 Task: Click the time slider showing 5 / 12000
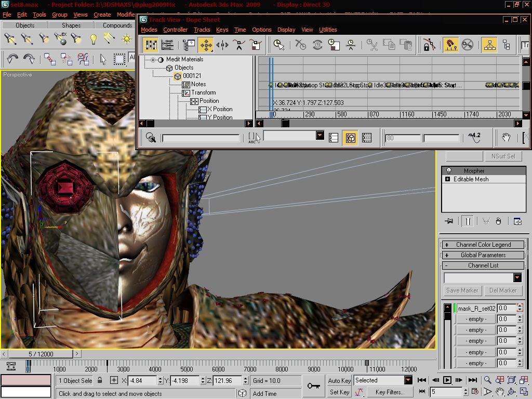coord(41,354)
